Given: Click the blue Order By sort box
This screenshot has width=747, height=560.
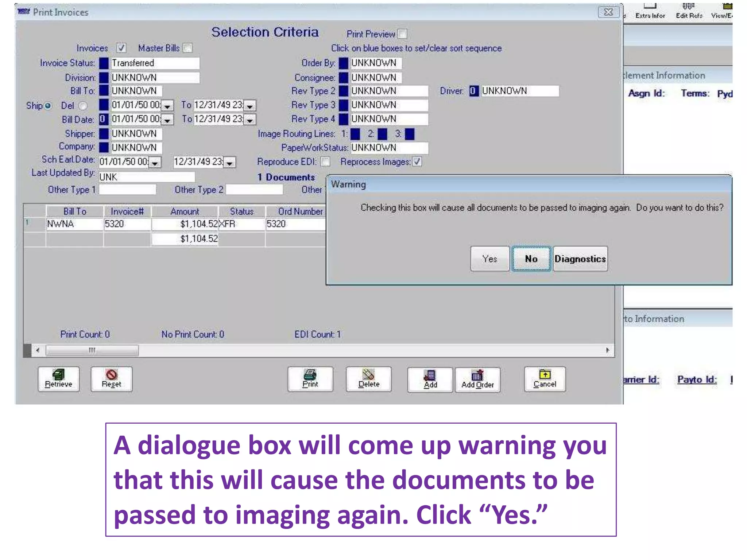Looking at the screenshot, I should (x=343, y=63).
